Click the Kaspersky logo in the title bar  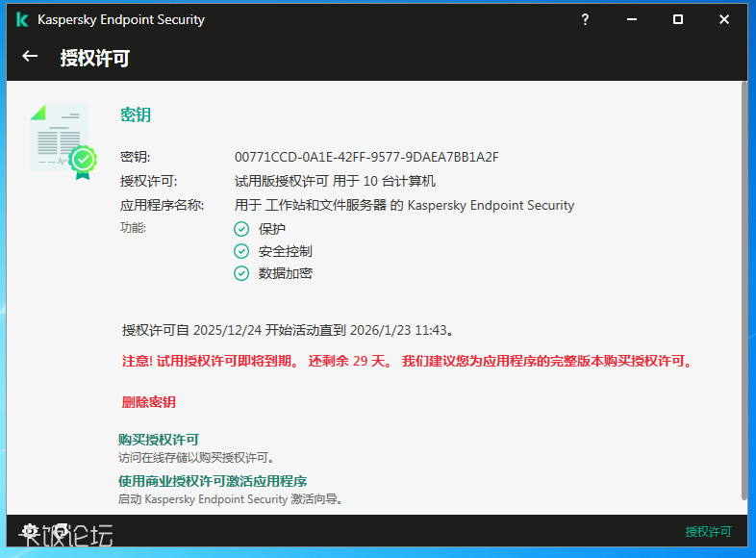coord(21,19)
